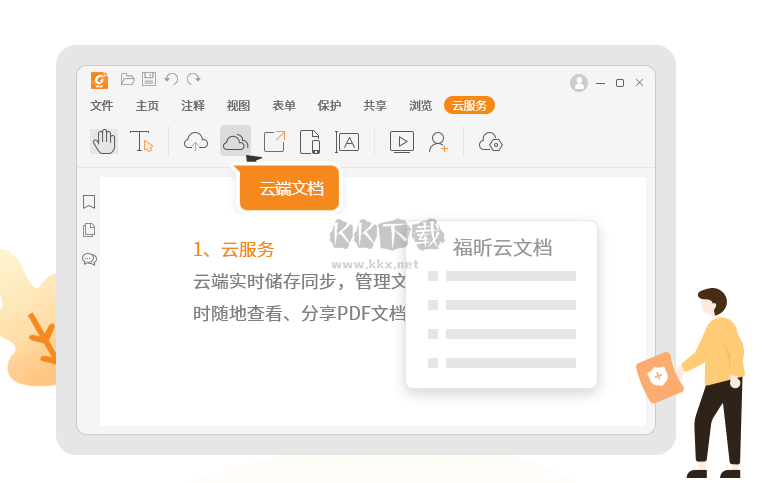Open the comments side panel
771x483 pixels.
tap(89, 259)
